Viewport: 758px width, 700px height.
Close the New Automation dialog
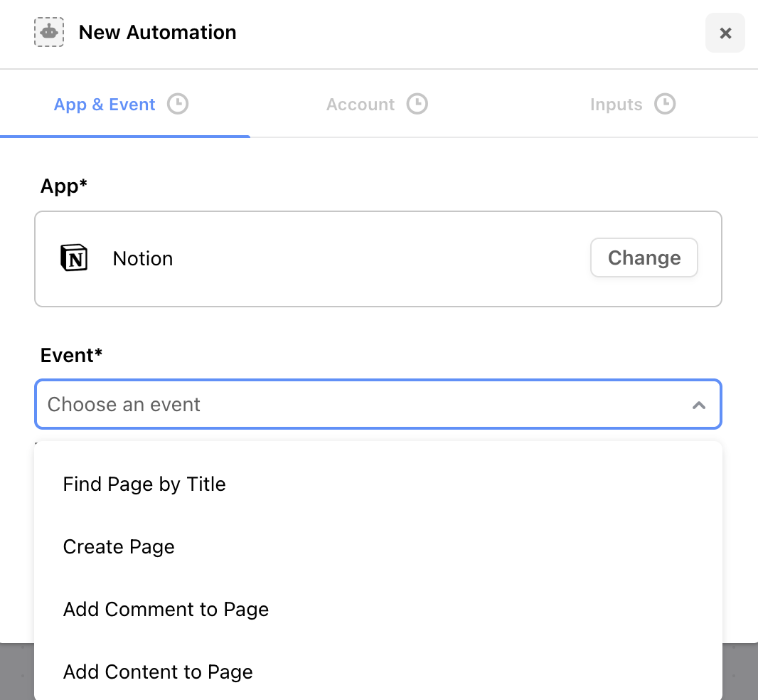click(725, 33)
